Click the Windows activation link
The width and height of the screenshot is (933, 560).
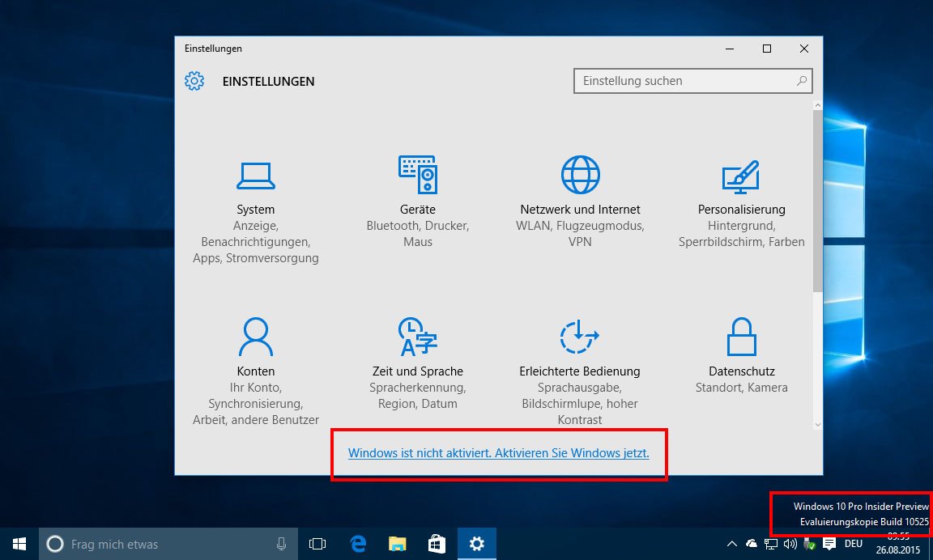[498, 453]
